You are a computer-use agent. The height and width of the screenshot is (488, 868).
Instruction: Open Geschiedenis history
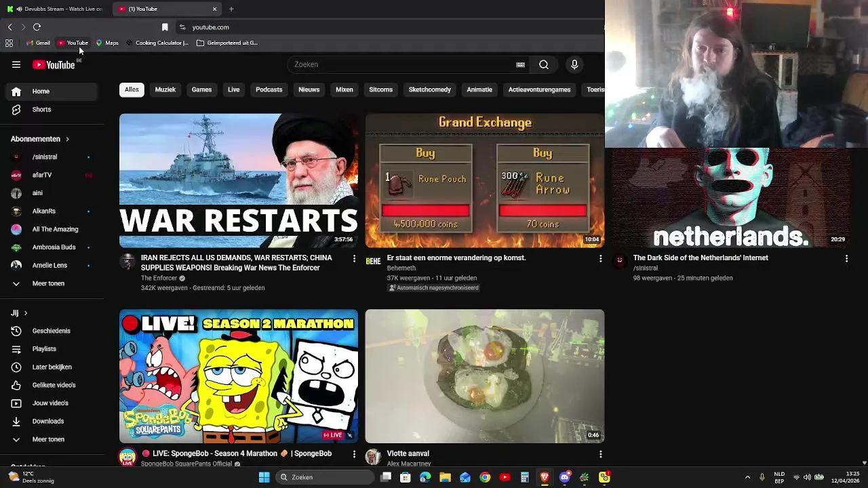52,331
